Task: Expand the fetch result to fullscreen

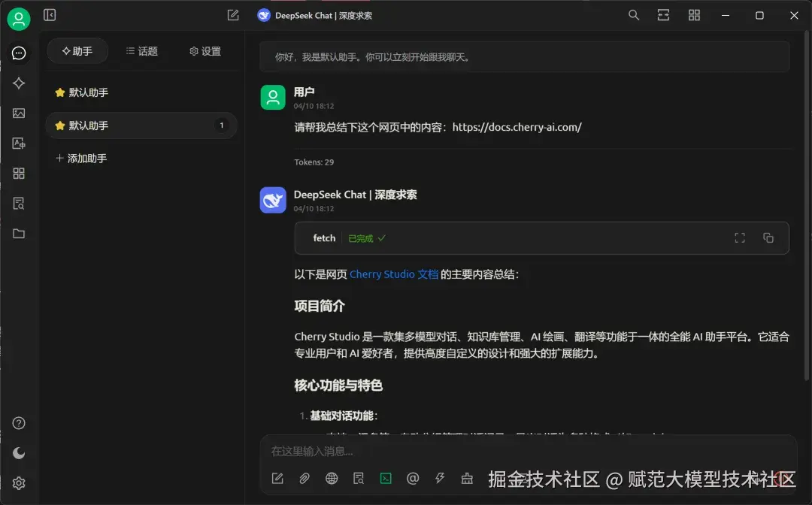Action: [739, 237]
